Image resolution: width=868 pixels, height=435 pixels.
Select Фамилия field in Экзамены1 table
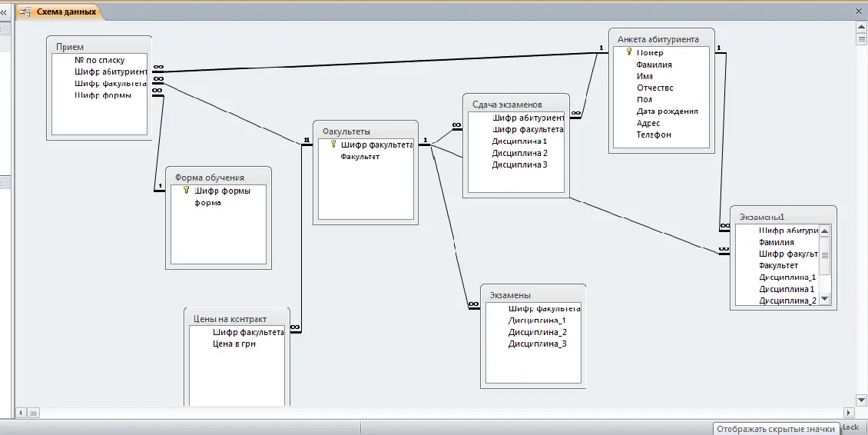777,242
